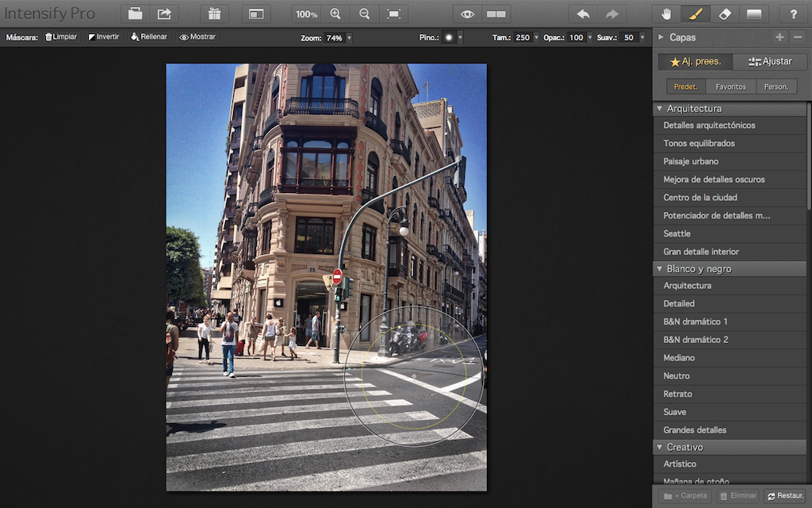
Task: Select the Favoritos presets tab
Action: pos(730,87)
